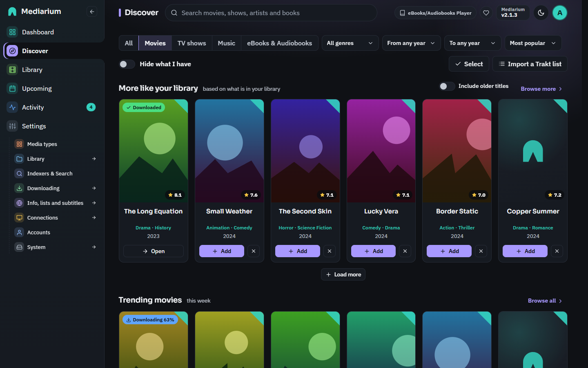Click the Select button

point(469,64)
